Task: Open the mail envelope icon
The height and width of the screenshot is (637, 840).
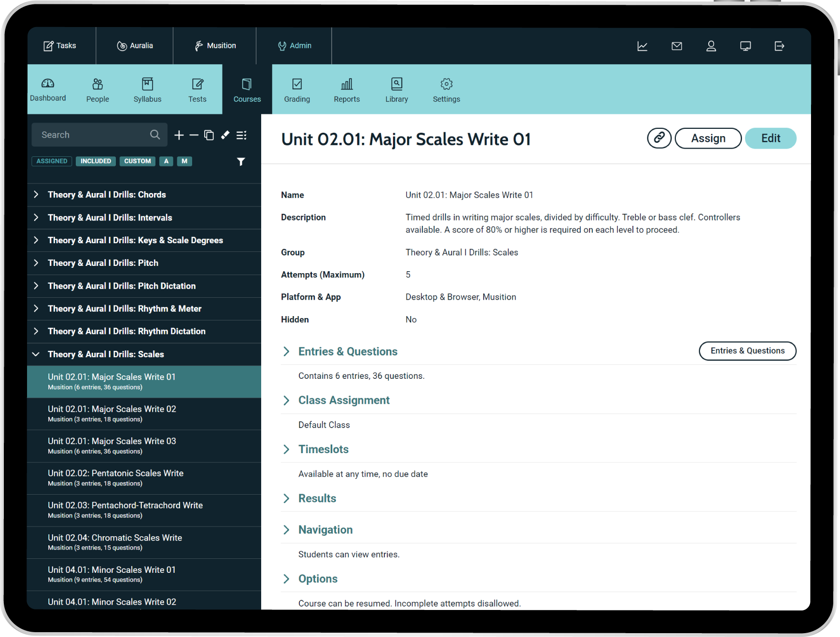Action: click(x=677, y=46)
